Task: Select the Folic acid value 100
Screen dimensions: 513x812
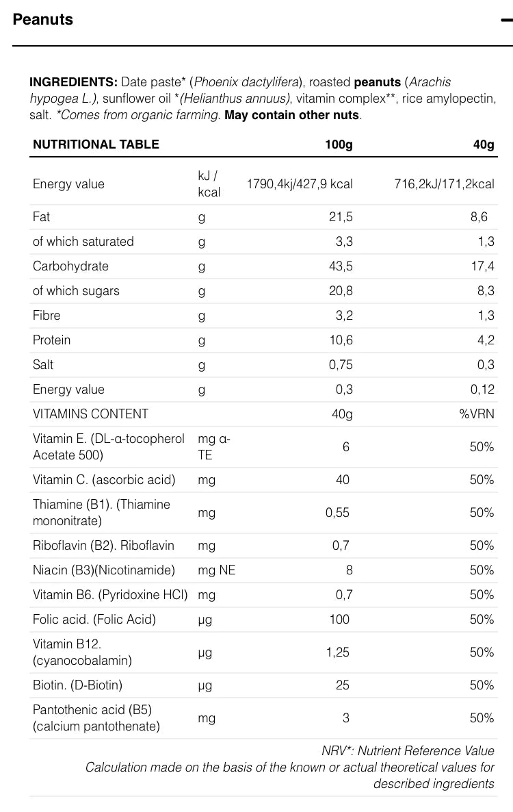Action: coord(340,620)
